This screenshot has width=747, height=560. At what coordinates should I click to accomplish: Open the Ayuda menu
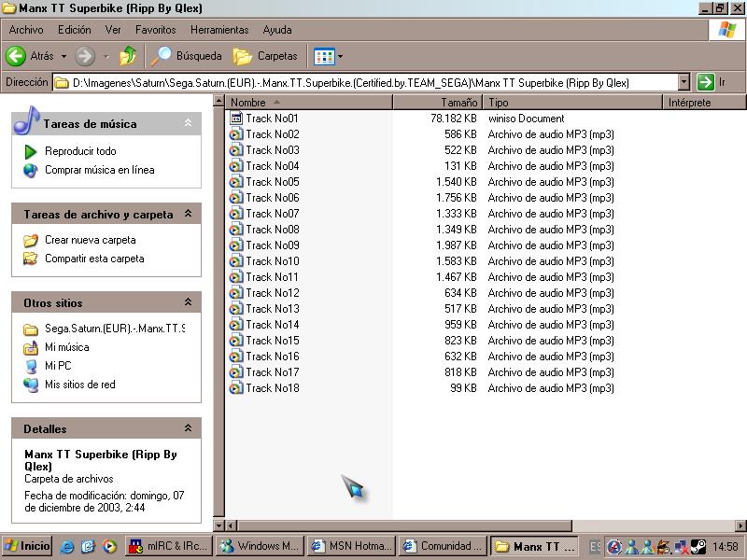coord(277,30)
